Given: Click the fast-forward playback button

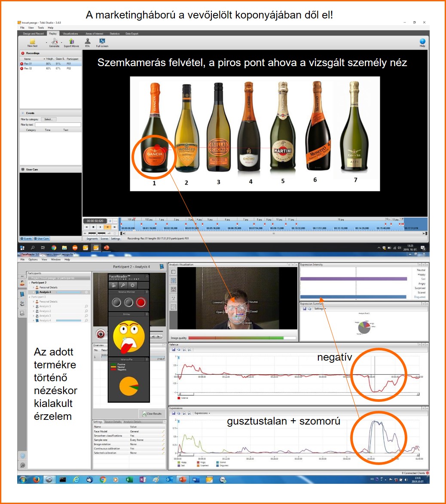Looking at the screenshot, I should point(114,227).
